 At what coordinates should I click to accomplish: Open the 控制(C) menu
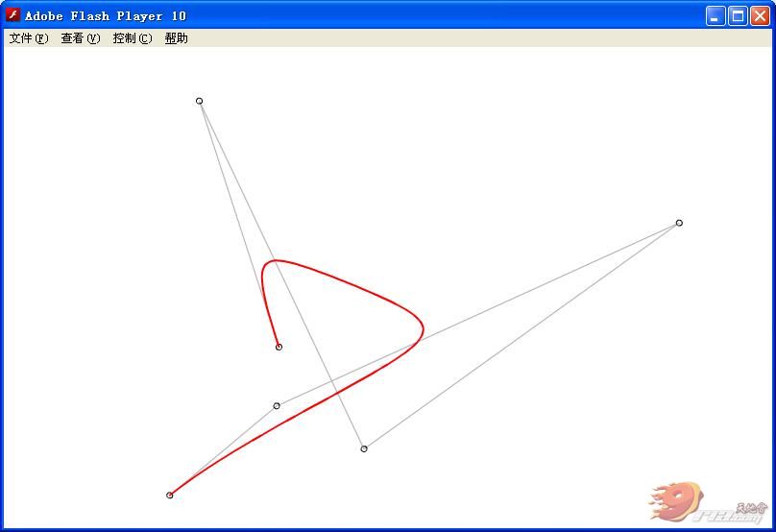pyautogui.click(x=133, y=38)
